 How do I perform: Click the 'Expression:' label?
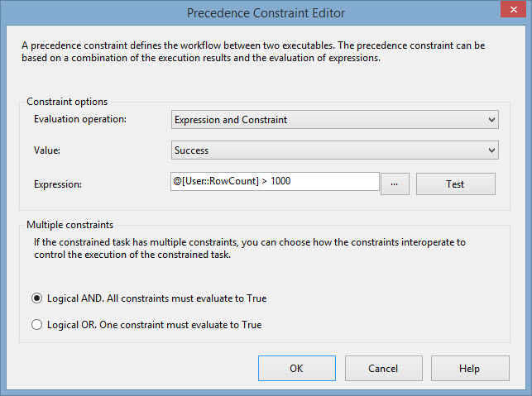pos(58,184)
